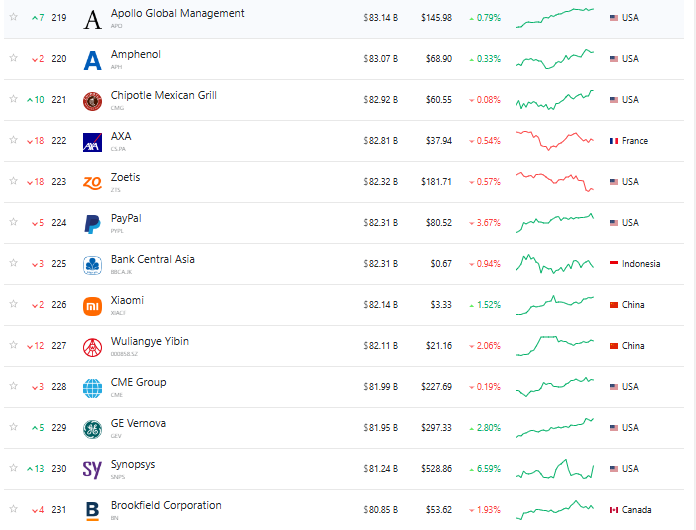This screenshot has width=696, height=530.
Task: Click the Chipotle Mexican Grill logo
Action: (x=92, y=102)
